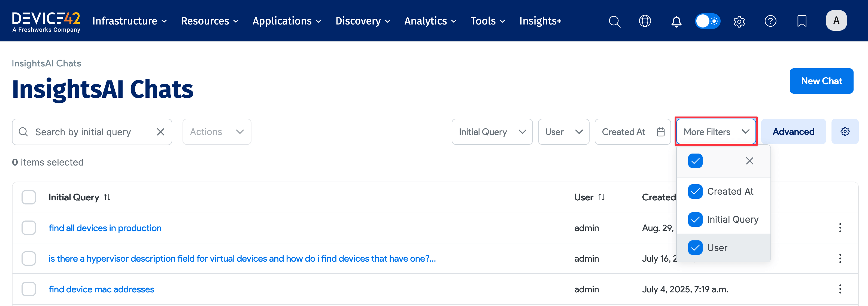This screenshot has height=306, width=868.
Task: Click the New Chat button
Action: tap(821, 81)
